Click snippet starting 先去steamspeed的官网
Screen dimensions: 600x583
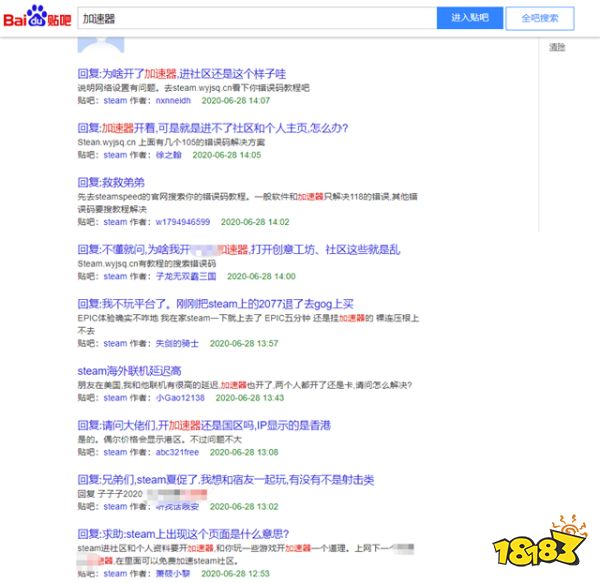pyautogui.click(x=247, y=202)
